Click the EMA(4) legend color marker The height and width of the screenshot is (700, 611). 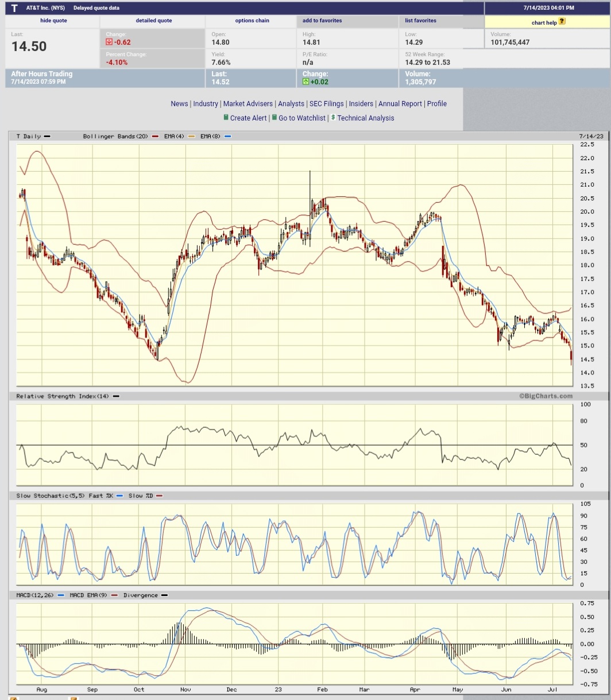pyautogui.click(x=191, y=136)
